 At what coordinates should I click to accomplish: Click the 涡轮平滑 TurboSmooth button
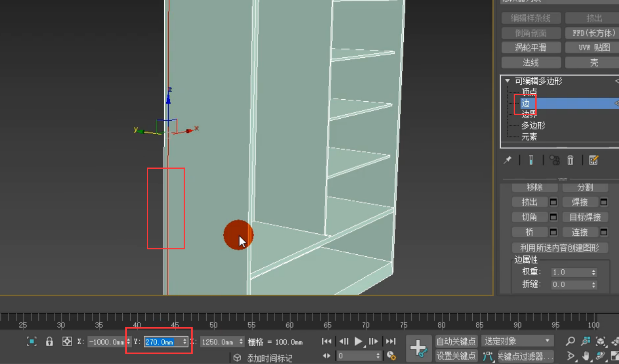(531, 47)
